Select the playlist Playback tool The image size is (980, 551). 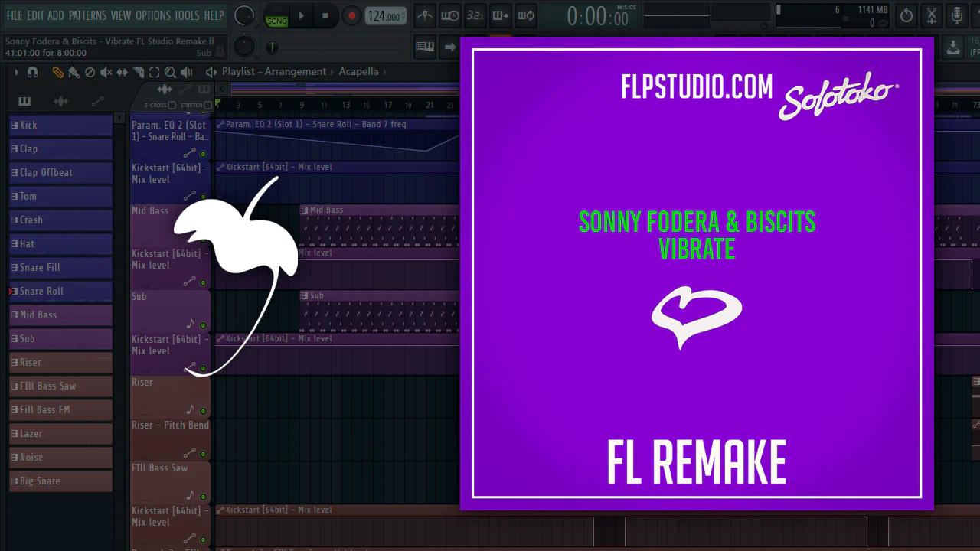[x=187, y=72]
